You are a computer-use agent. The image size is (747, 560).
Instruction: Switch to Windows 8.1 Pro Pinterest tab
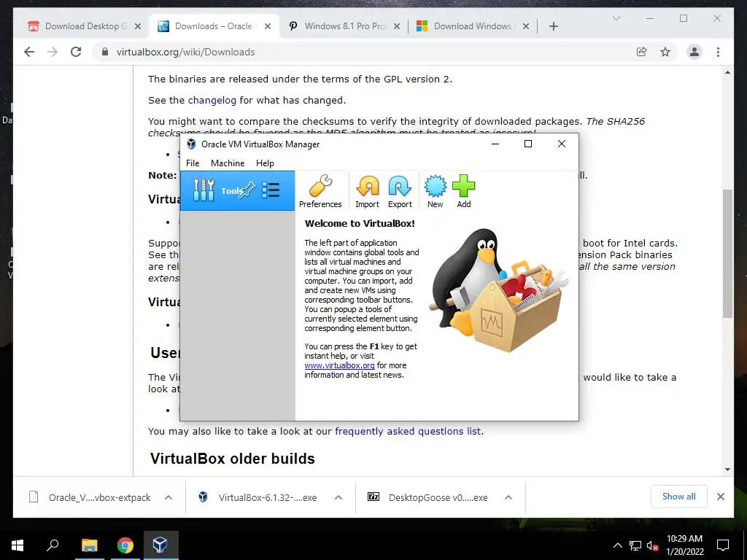(x=344, y=26)
